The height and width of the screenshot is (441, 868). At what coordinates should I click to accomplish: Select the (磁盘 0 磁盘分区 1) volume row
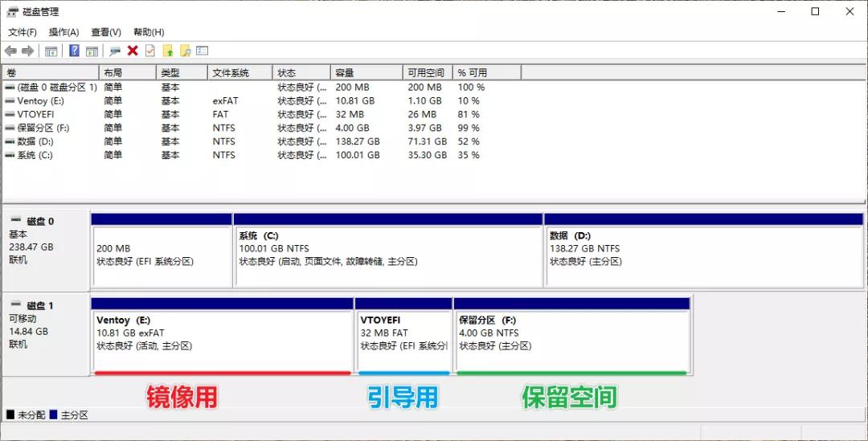[262, 88]
